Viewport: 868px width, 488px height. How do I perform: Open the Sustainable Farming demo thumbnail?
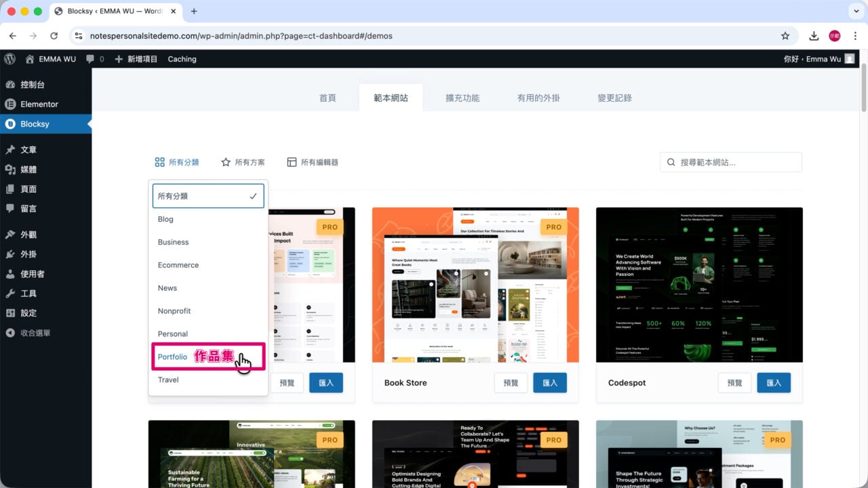click(x=252, y=454)
